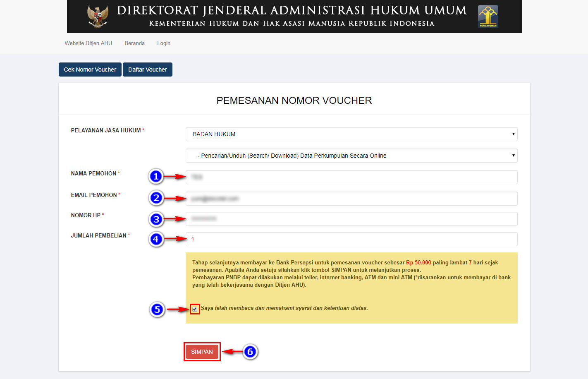Select the Jumlah Pembelian input field
Screen dimensions: 588x379
click(x=351, y=239)
